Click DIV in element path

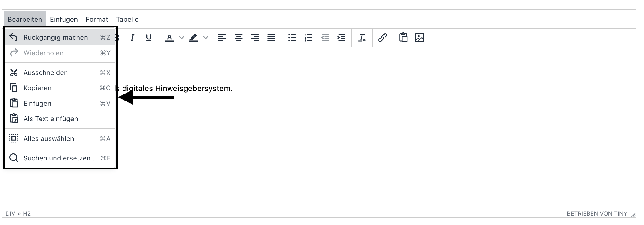coord(10,213)
